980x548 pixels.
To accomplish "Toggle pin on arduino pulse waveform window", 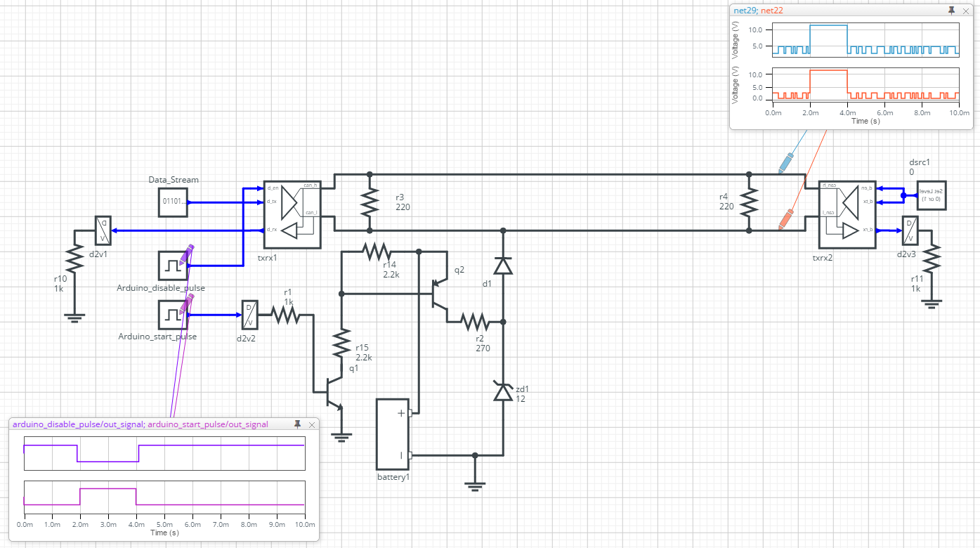I will click(x=297, y=424).
